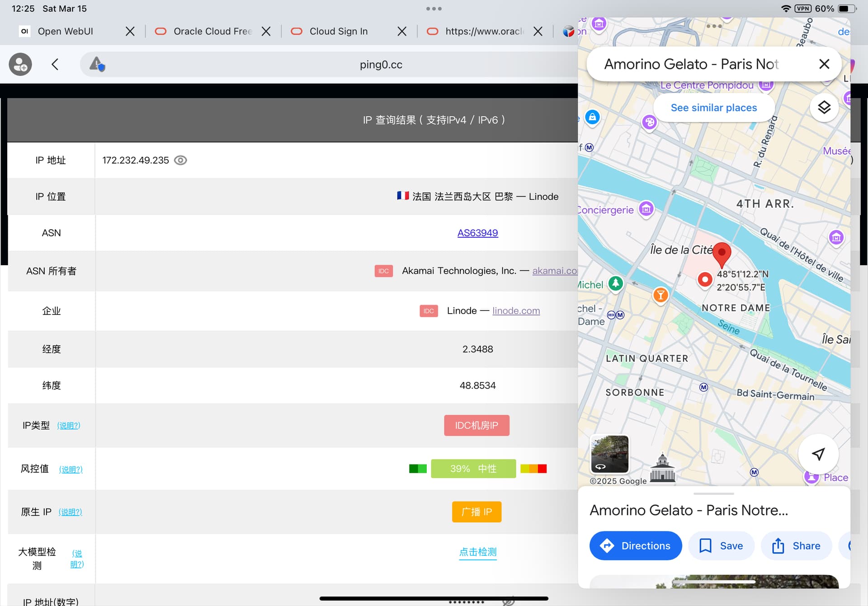Click the longitude value 2.3488
The width and height of the screenshot is (868, 606).
tap(477, 349)
